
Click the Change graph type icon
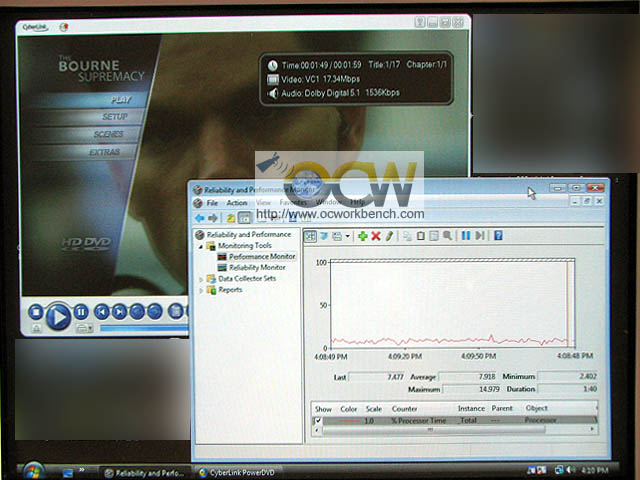click(337, 236)
